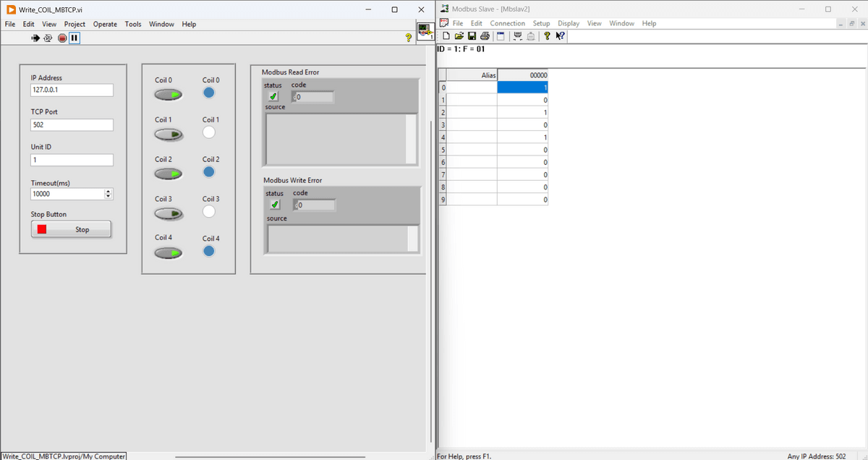Toggle the Coil 4 switch

(x=168, y=252)
